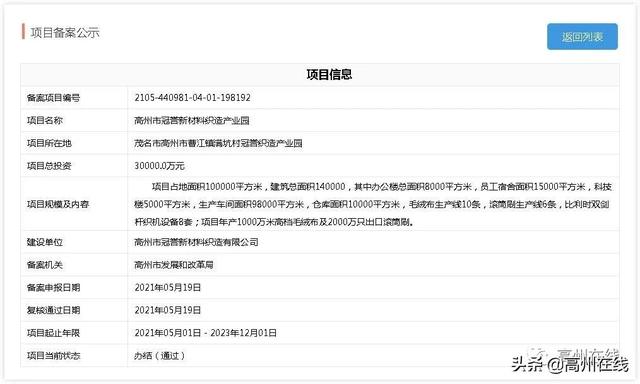Select authority 高州市发展和改革局
Screen dimensions: 640x384
(173, 265)
